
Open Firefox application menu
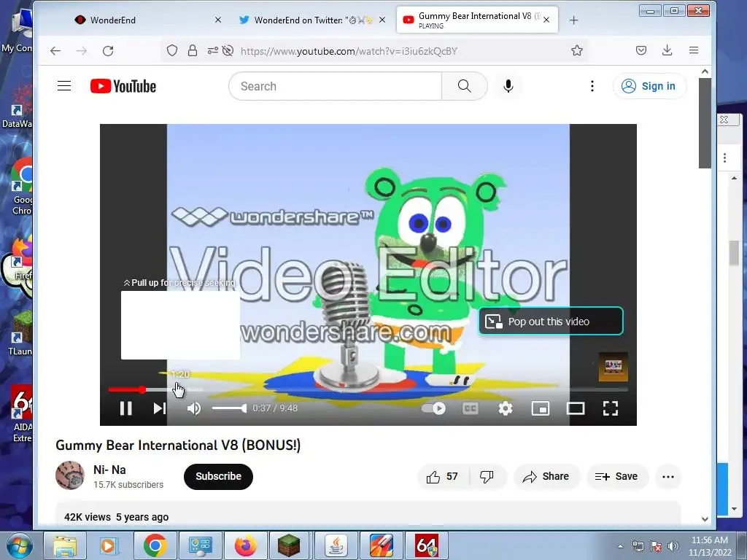point(694,50)
